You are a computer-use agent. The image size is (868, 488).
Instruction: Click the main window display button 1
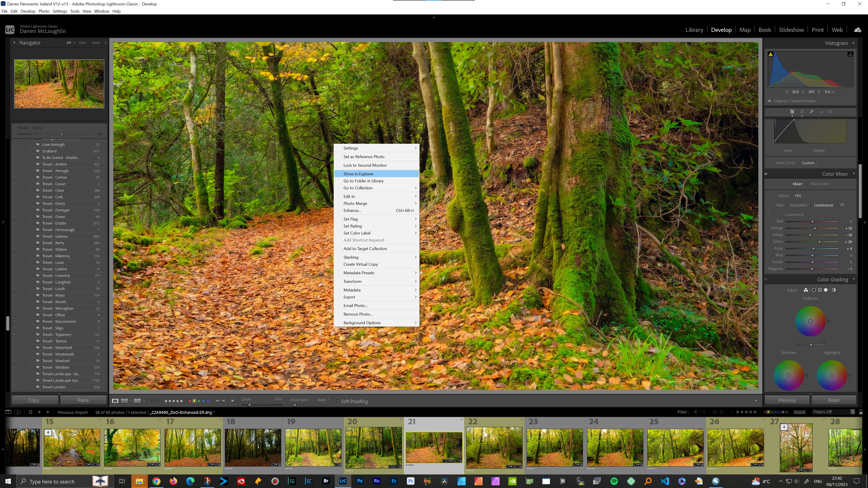(x=8, y=412)
